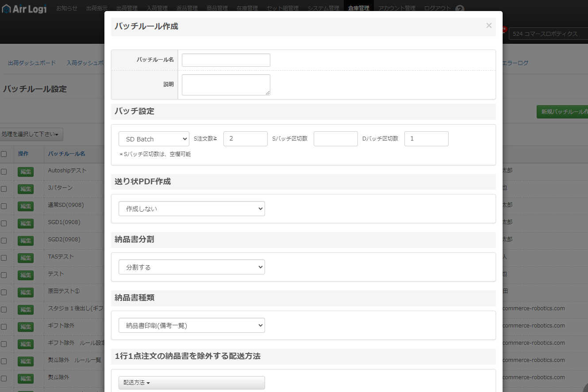Open 処理を選択して下さい action dropdown
This screenshot has width=588, height=392.
coord(31,134)
